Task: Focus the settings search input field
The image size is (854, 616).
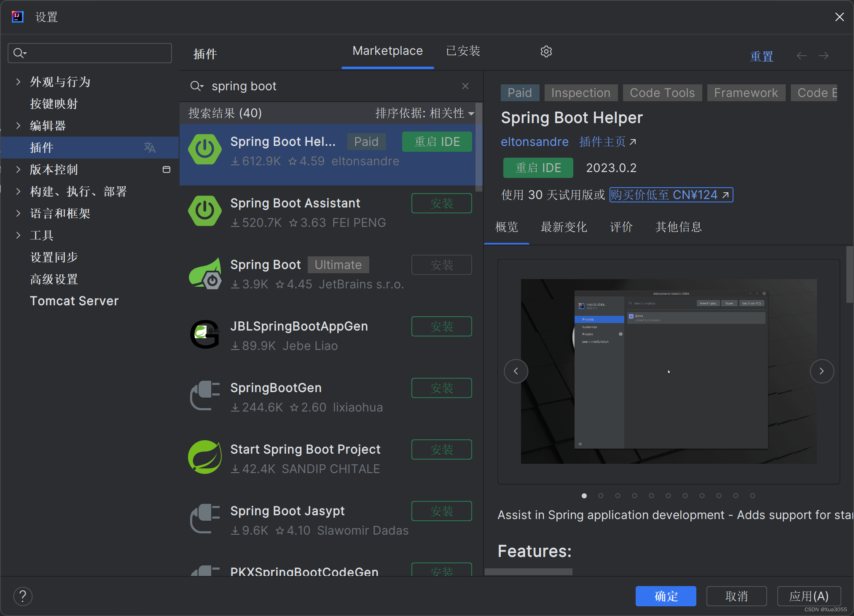Action: [x=90, y=53]
